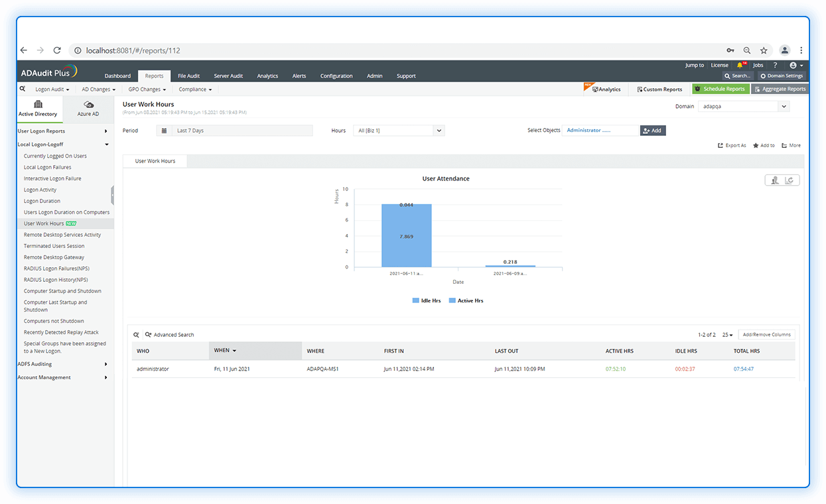The width and height of the screenshot is (826, 504).
Task: Click Add to favorites star
Action: pos(764,145)
